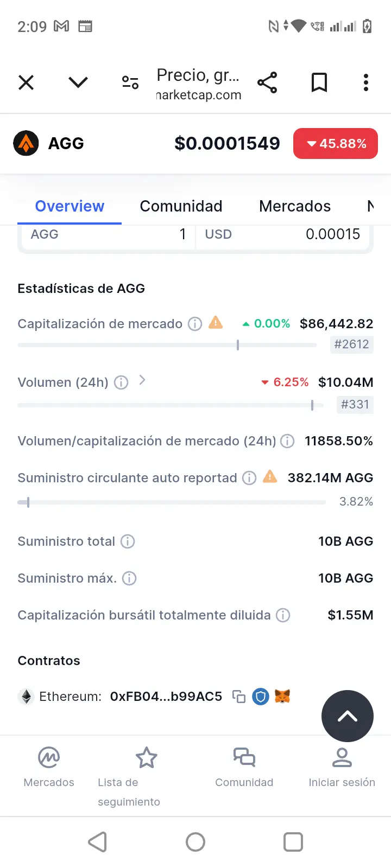Tap the blue shield security icon
This screenshot has height=868, width=391.
pyautogui.click(x=261, y=697)
